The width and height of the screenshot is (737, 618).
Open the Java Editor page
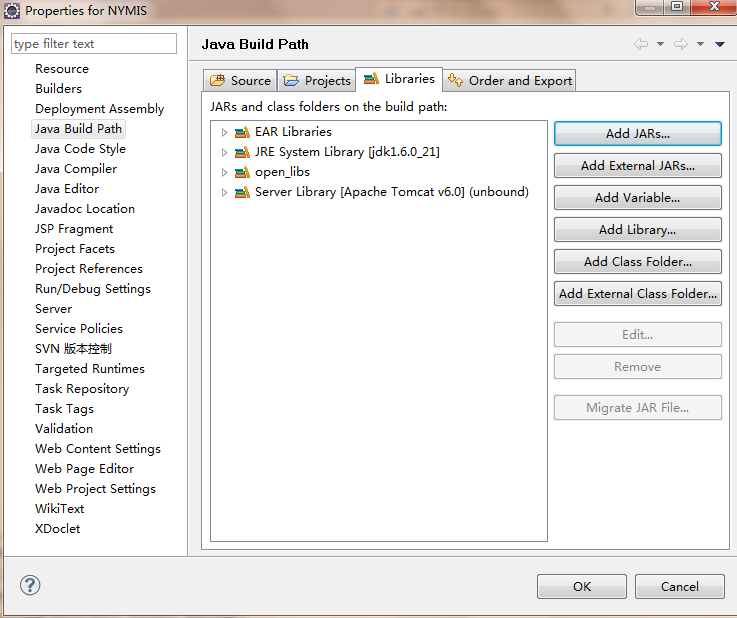[x=67, y=189]
